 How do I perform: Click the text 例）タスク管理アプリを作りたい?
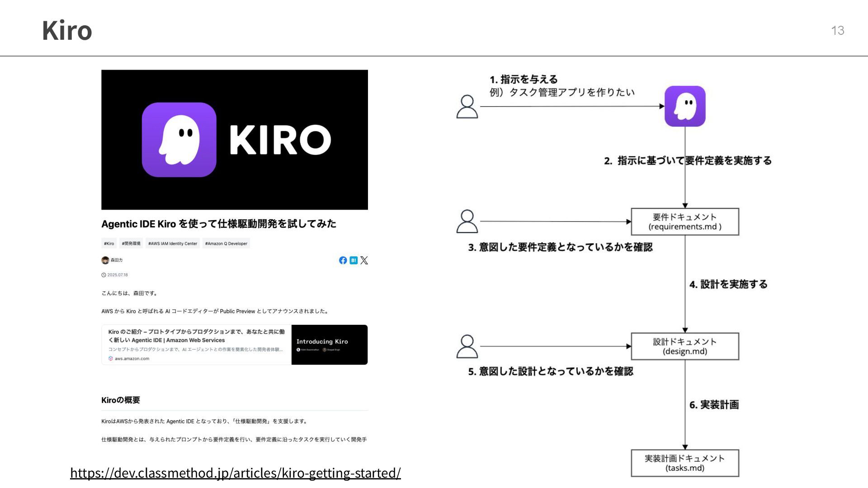pyautogui.click(x=562, y=93)
